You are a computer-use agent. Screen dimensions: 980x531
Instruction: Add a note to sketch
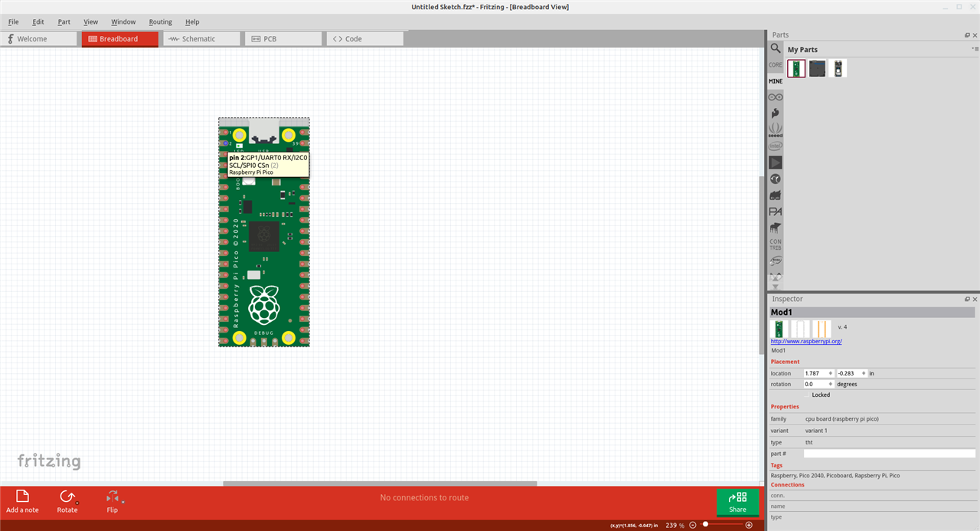tap(22, 501)
